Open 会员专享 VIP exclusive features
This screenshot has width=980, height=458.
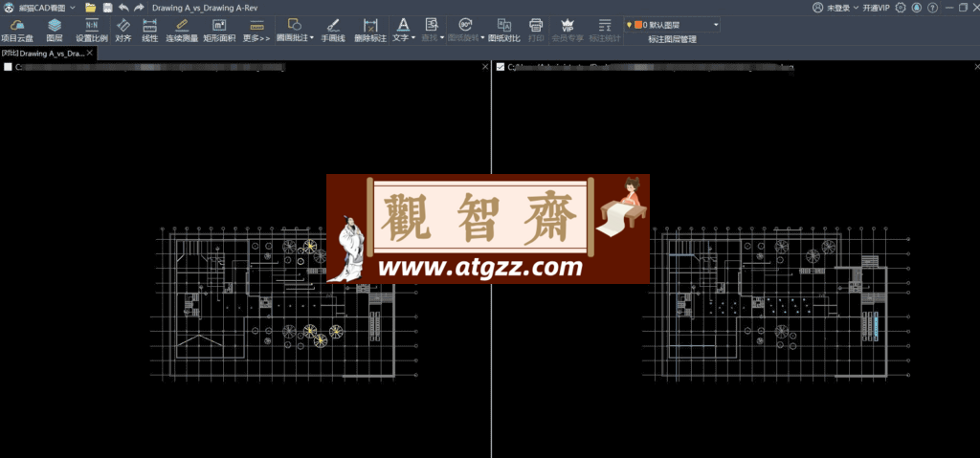(x=568, y=30)
